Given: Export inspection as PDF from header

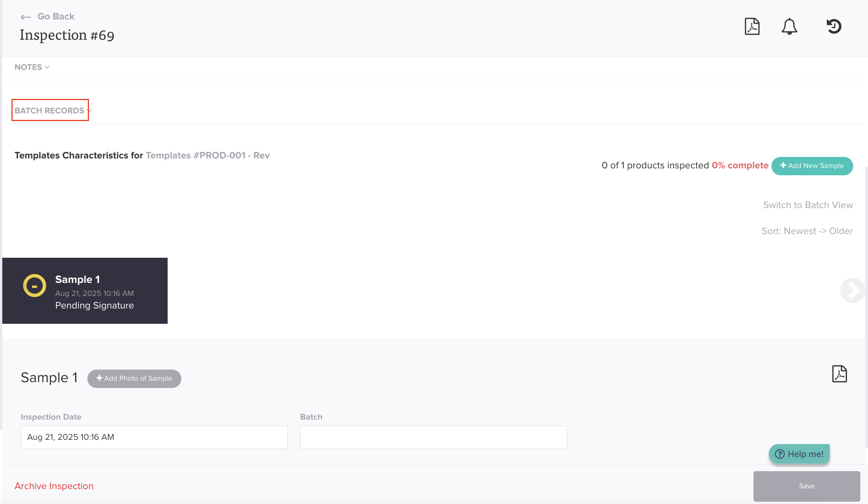Looking at the screenshot, I should 752,26.
